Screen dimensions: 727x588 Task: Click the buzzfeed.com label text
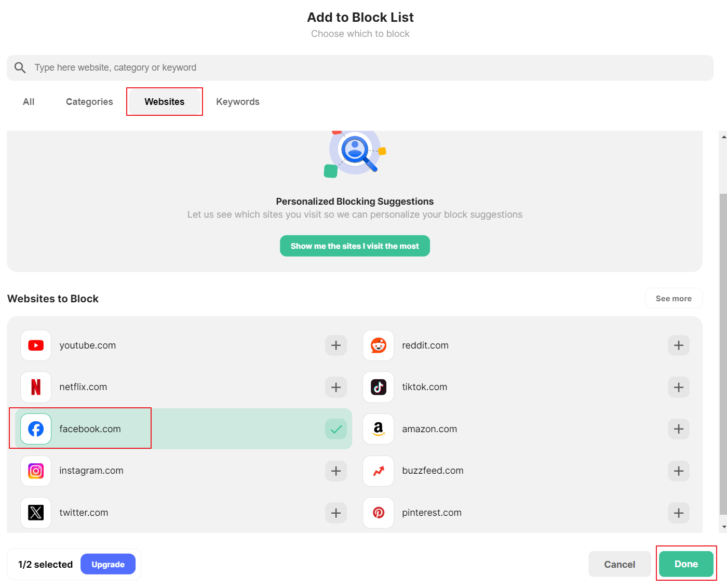tap(433, 471)
